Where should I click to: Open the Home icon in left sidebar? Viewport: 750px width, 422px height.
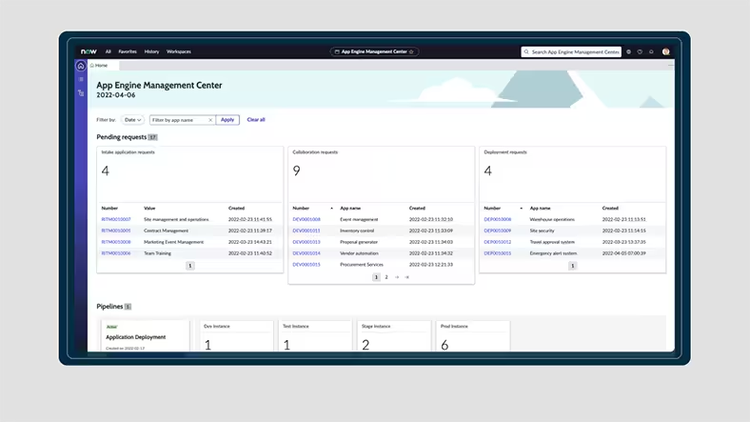[x=81, y=66]
